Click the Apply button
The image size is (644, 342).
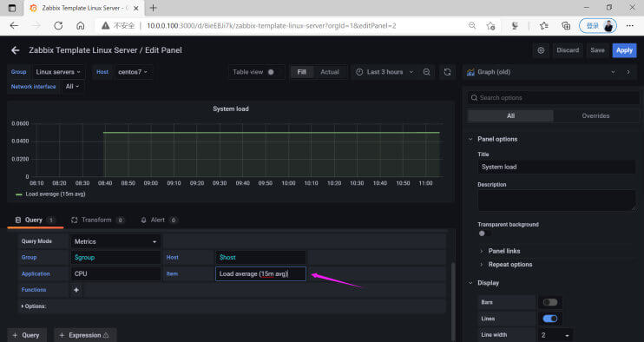click(624, 50)
